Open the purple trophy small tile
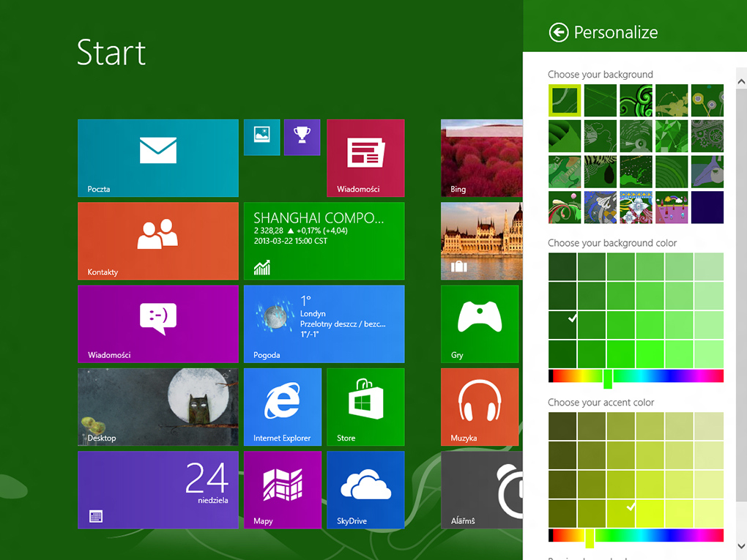The image size is (747, 560). [x=302, y=137]
